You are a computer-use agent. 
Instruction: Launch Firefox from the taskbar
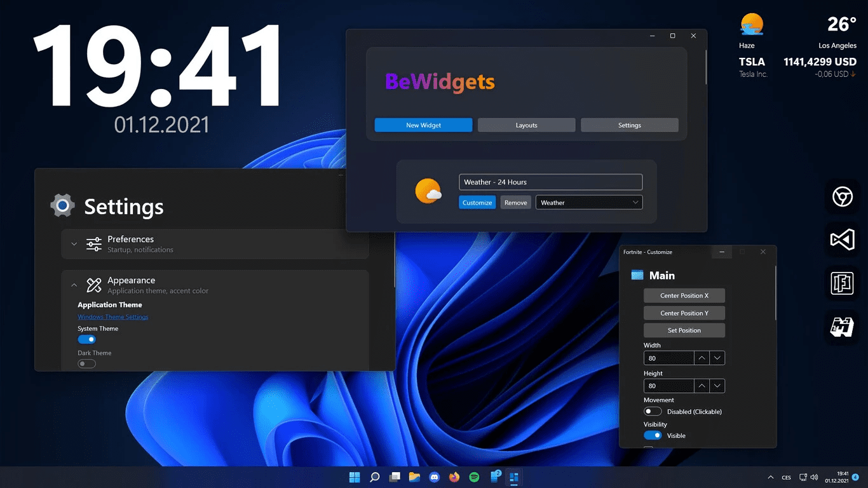click(454, 477)
